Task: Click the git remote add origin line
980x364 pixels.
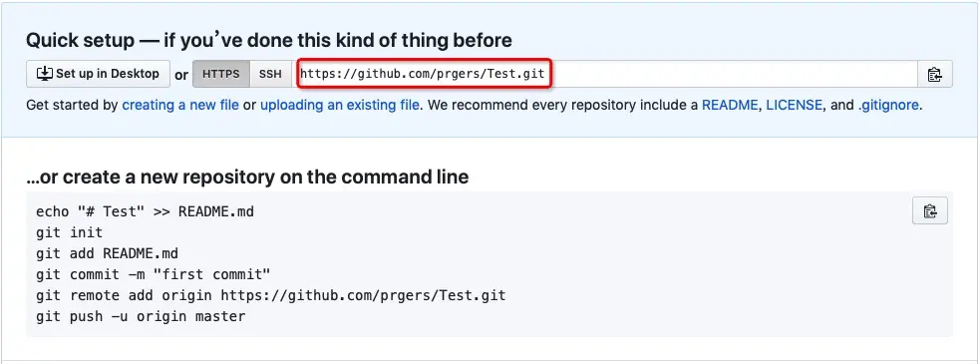Action: 270,295
